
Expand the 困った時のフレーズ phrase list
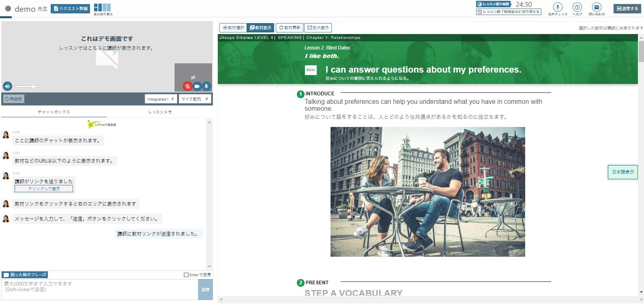pos(25,275)
